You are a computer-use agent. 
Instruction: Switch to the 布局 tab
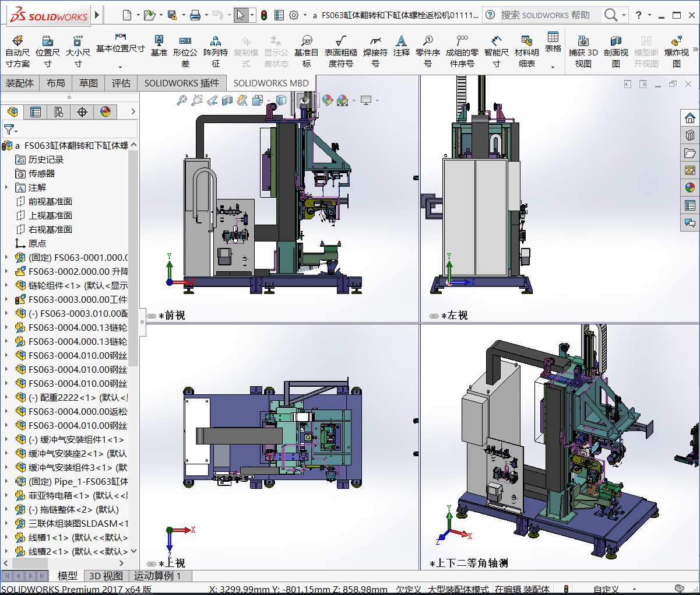pyautogui.click(x=56, y=83)
